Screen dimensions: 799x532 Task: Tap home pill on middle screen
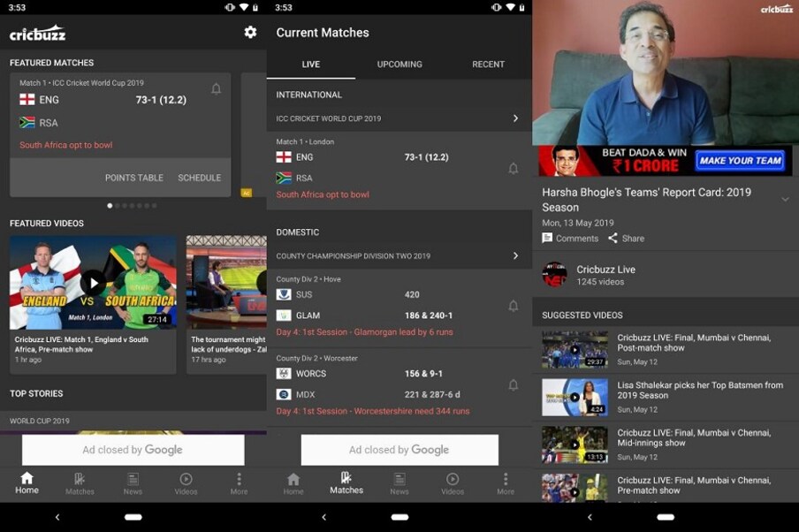399,517
